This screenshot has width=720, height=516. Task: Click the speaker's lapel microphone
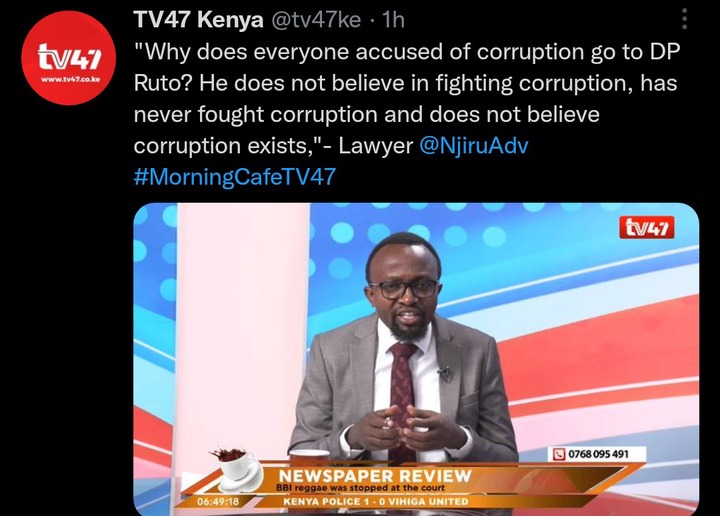click(x=444, y=374)
